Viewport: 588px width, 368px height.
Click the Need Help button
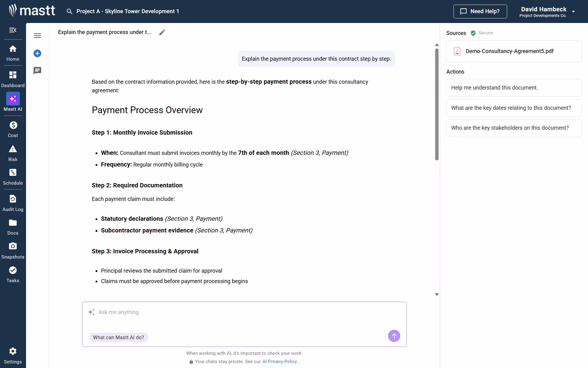tap(480, 11)
